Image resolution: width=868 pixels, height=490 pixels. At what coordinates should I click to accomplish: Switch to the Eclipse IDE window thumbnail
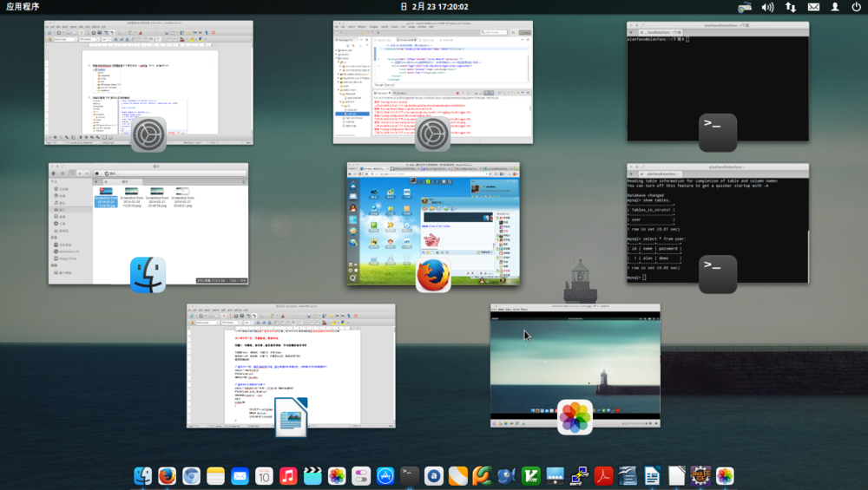pos(432,82)
